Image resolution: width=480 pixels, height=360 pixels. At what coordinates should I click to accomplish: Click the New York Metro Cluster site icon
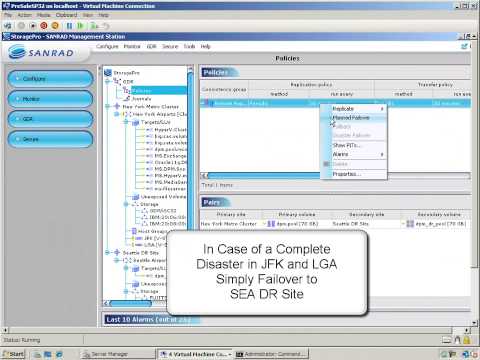(x=117, y=106)
